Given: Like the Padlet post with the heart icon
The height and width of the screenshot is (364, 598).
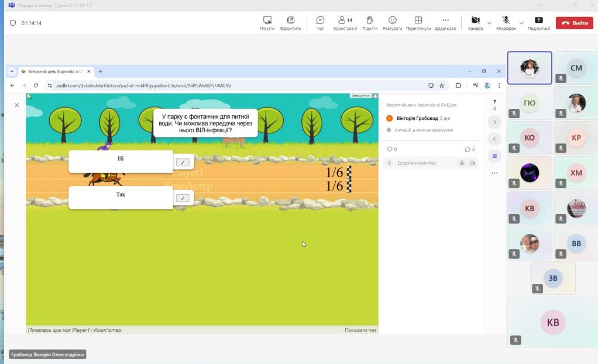Looking at the screenshot, I should pos(390,149).
